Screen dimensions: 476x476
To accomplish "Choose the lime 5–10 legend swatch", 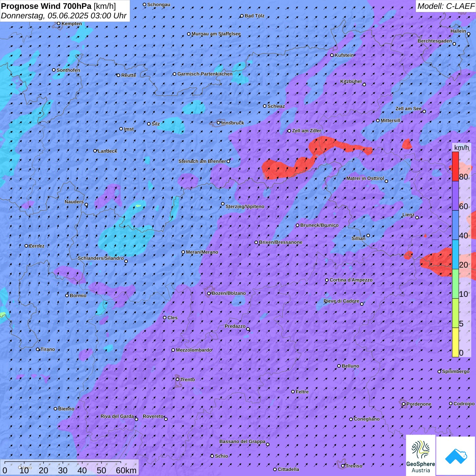I will pyautogui.click(x=455, y=313).
